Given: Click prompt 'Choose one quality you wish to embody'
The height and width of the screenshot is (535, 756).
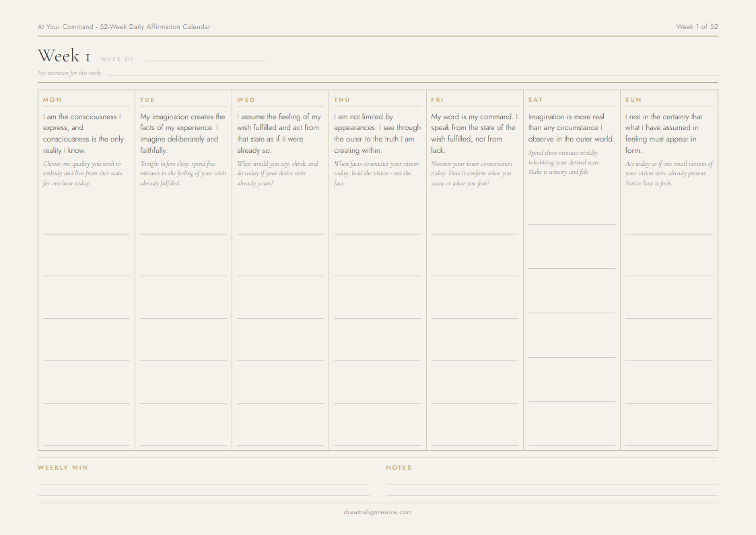Looking at the screenshot, I should 83,174.
